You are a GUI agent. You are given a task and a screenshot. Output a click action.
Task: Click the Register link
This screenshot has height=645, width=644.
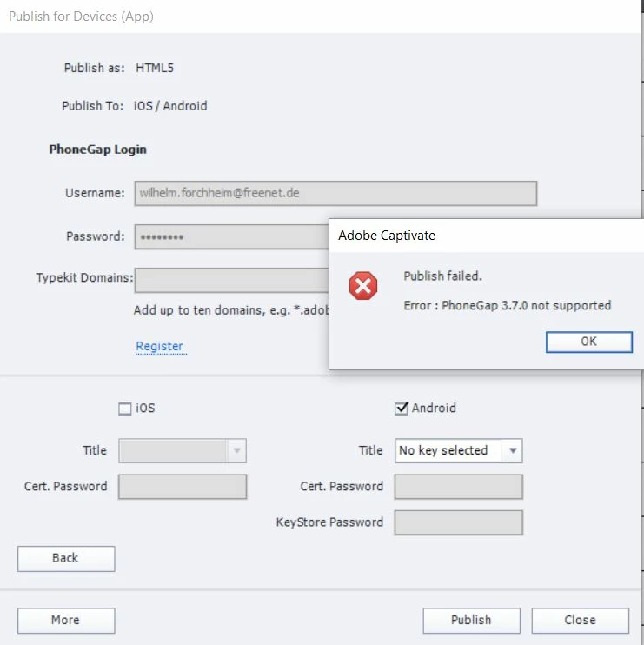pos(160,346)
